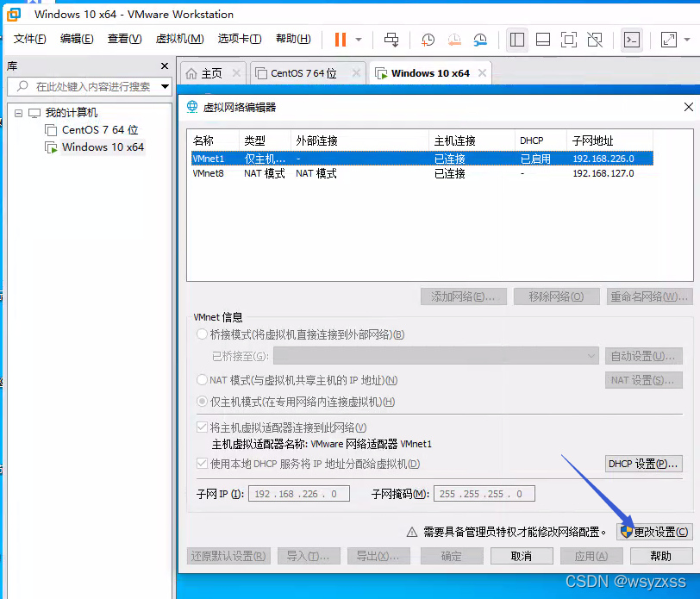The height and width of the screenshot is (599, 700).
Task: Click the unity mode icon
Action: tap(595, 40)
